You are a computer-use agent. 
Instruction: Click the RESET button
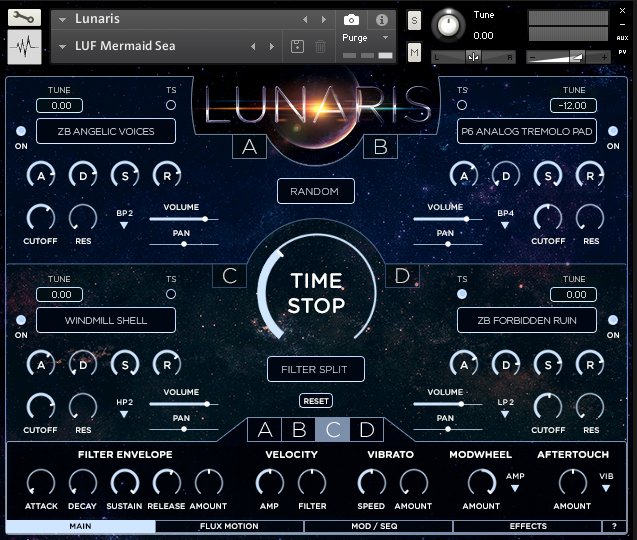coord(316,401)
